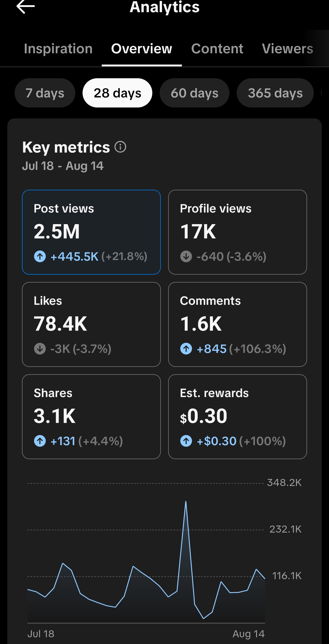Select the Profile views metric card
This screenshot has height=644, width=329.
click(x=238, y=232)
